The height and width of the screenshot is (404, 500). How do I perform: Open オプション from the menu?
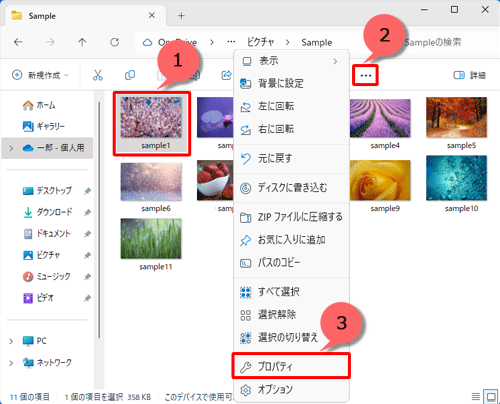point(291,390)
